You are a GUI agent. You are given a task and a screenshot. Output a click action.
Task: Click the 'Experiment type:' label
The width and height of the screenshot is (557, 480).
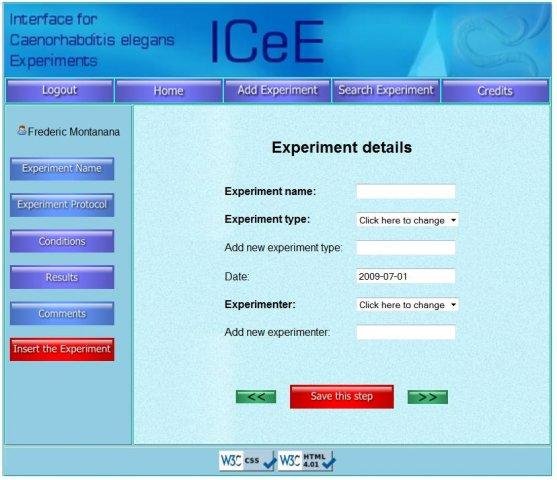click(267, 219)
